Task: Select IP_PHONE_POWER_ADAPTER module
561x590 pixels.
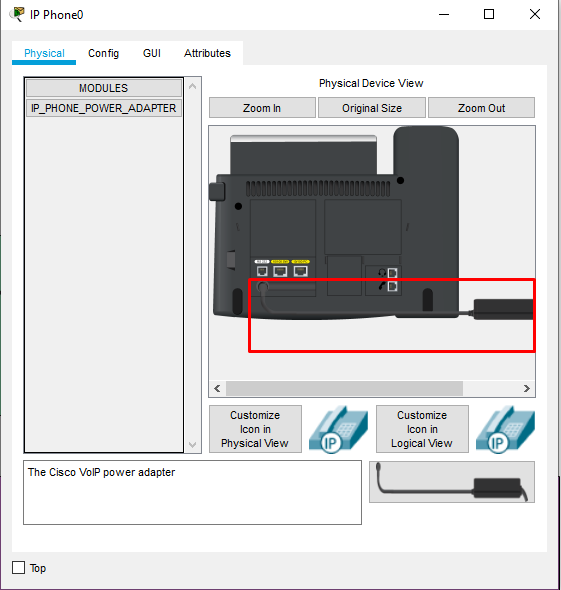Action: click(x=103, y=108)
